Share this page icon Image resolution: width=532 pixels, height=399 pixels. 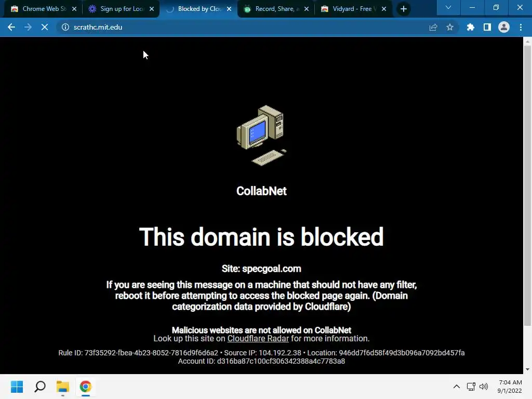tap(433, 27)
